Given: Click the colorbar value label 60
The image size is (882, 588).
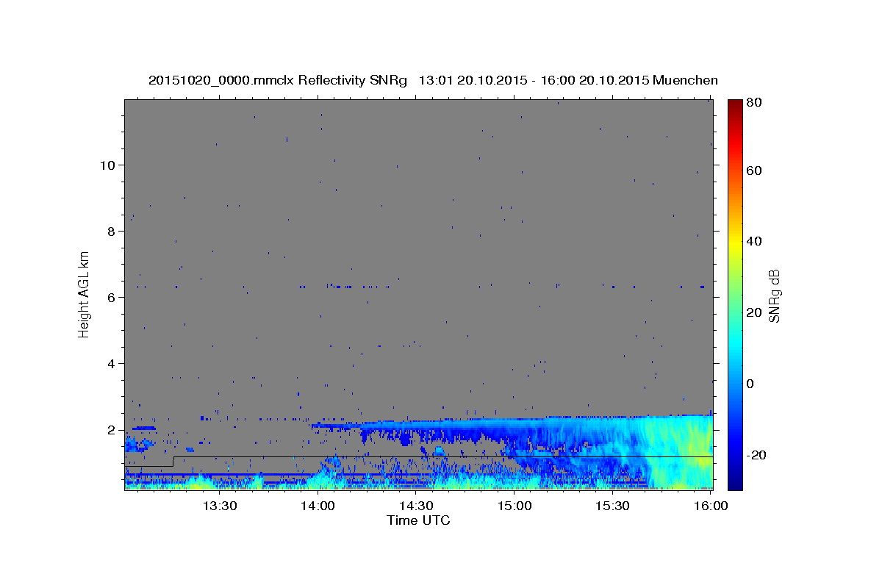Looking at the screenshot, I should click(753, 171).
